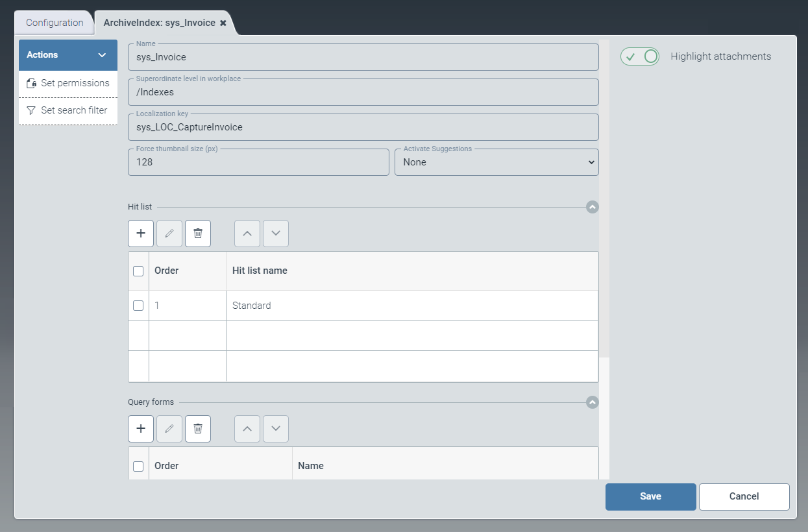Add a new Query forms entry
The height and width of the screenshot is (532, 808).
pos(141,429)
